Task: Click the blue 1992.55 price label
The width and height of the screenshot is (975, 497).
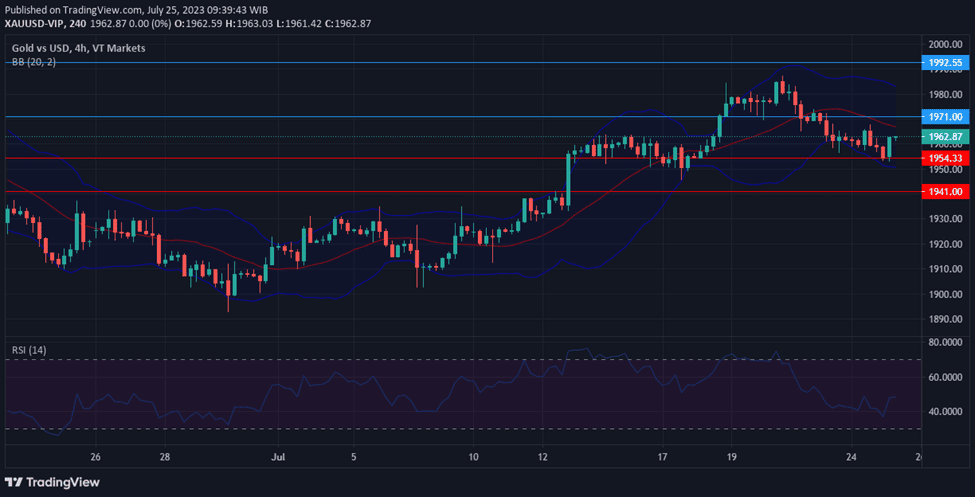Action: 943,62
